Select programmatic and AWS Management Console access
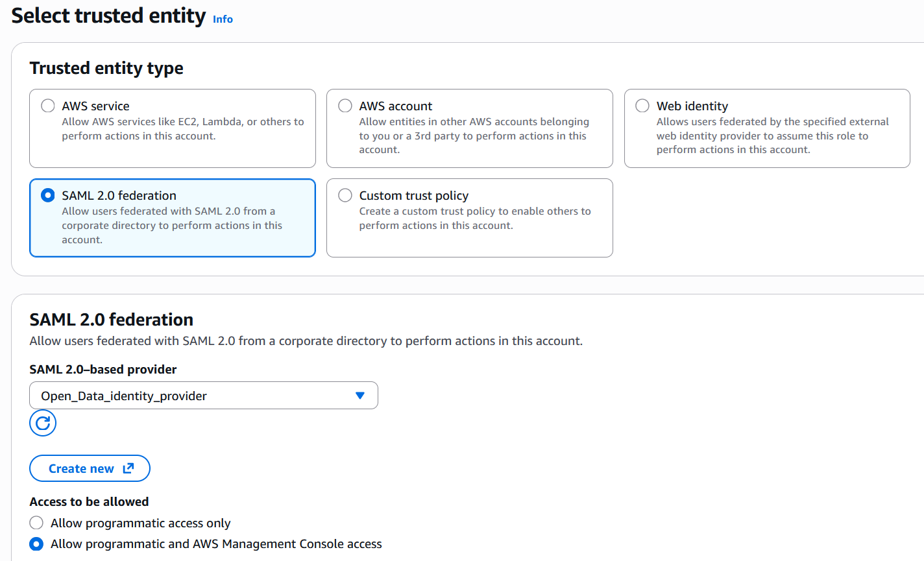 pos(36,544)
